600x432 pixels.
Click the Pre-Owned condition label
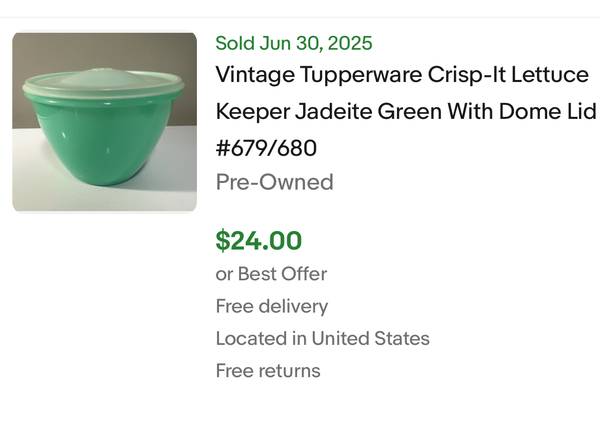coord(275,182)
